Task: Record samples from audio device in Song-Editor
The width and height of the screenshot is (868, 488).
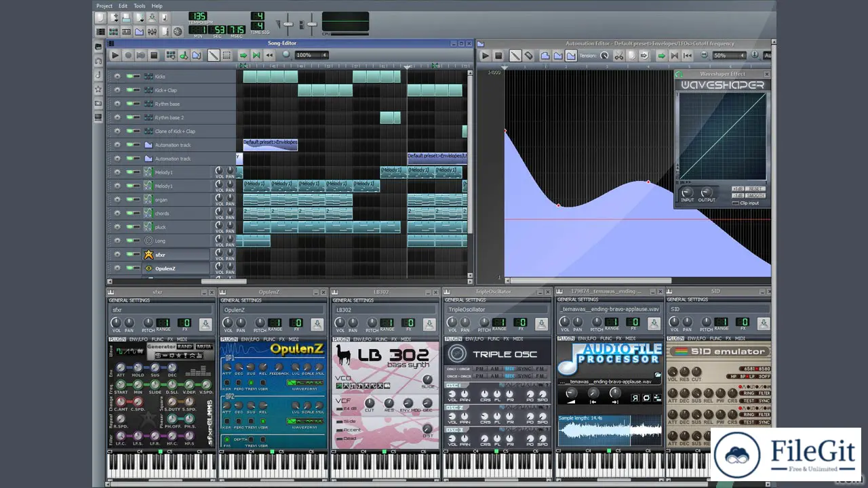Action: point(128,55)
